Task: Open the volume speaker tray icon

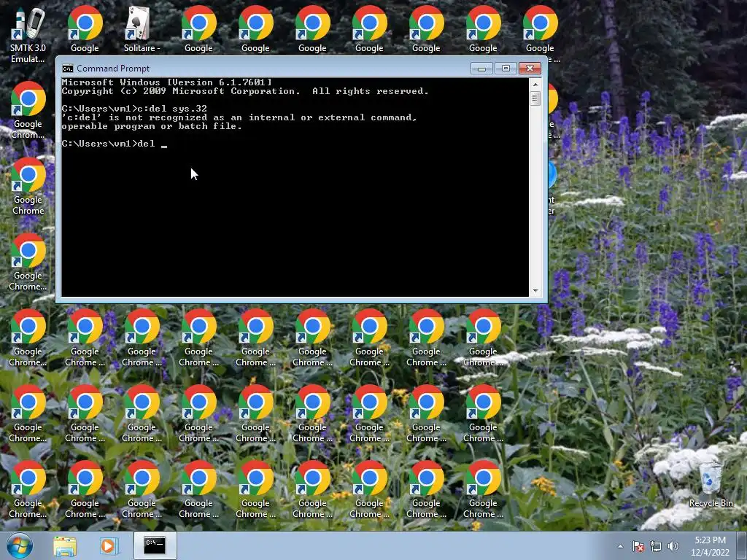Action: click(673, 546)
